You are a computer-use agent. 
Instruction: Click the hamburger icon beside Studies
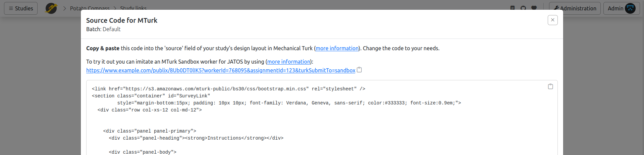(x=11, y=8)
